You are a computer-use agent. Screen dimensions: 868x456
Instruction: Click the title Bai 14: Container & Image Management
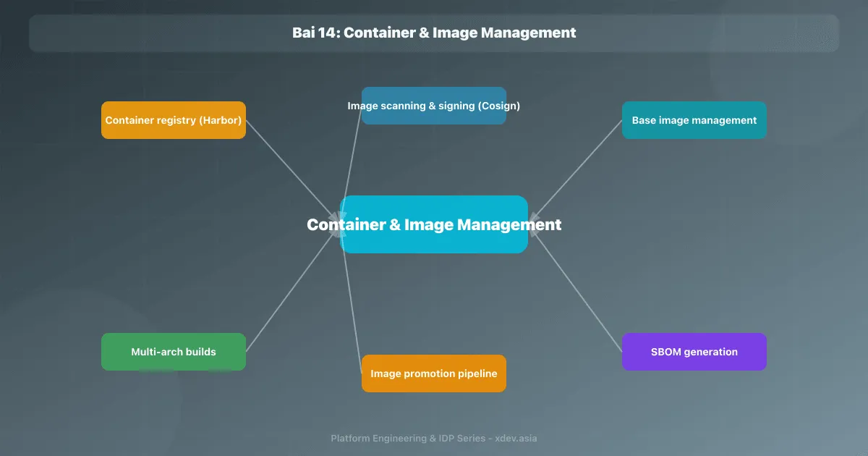(x=434, y=33)
